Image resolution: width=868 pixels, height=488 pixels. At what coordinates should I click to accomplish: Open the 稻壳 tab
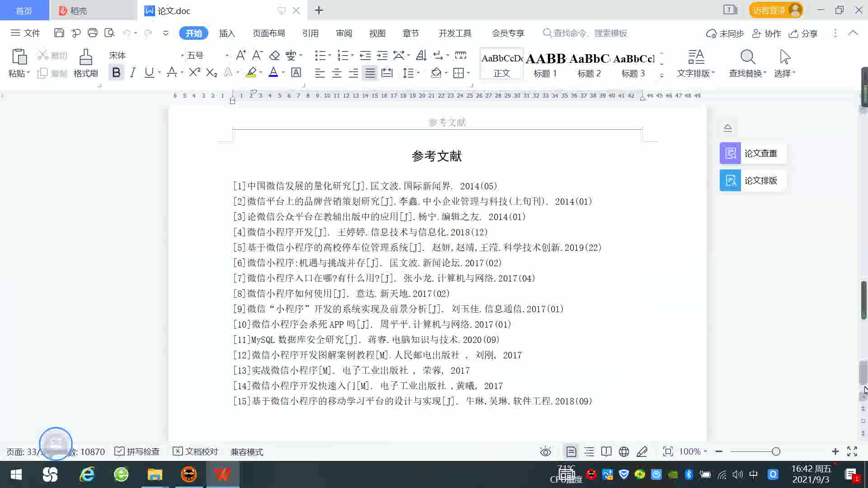tap(93, 10)
